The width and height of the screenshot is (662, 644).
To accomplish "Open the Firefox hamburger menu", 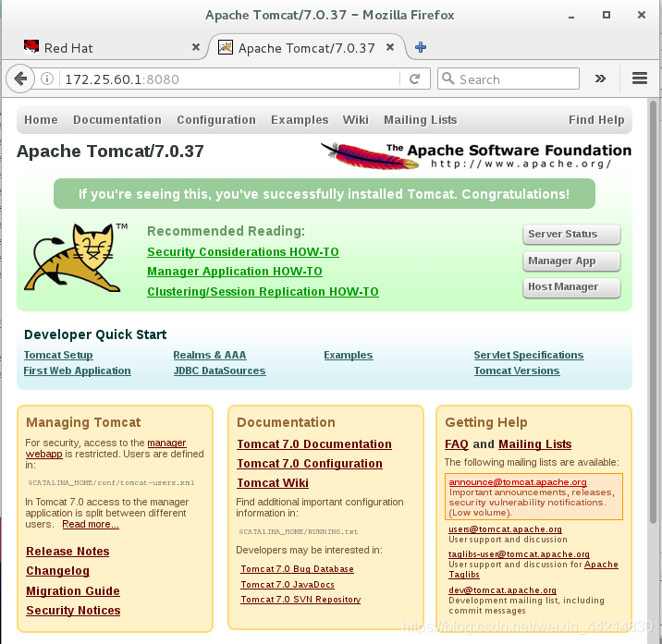I will (x=639, y=78).
